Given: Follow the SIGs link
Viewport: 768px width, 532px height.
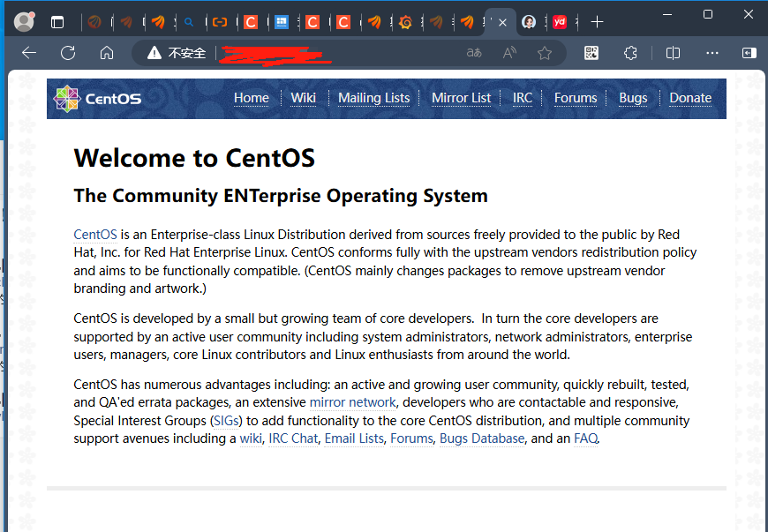Looking at the screenshot, I should pyautogui.click(x=226, y=421).
